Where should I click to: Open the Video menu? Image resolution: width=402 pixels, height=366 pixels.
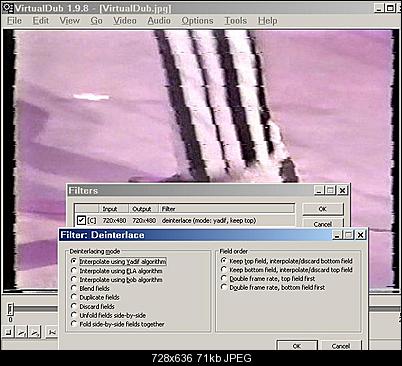pyautogui.click(x=124, y=21)
